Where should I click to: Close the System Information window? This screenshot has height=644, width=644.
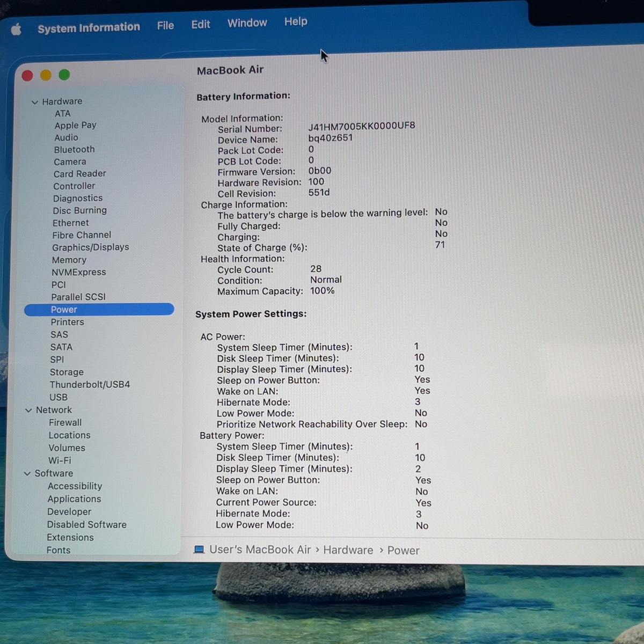tap(27, 76)
